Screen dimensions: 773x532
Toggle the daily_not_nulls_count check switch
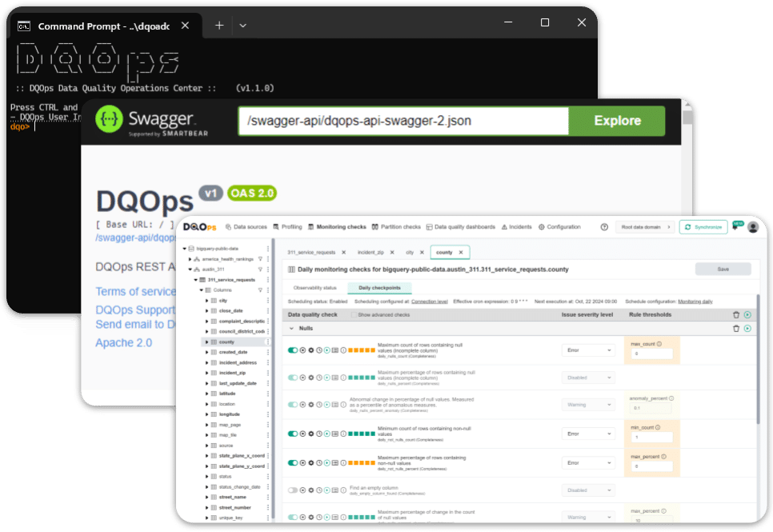click(293, 434)
